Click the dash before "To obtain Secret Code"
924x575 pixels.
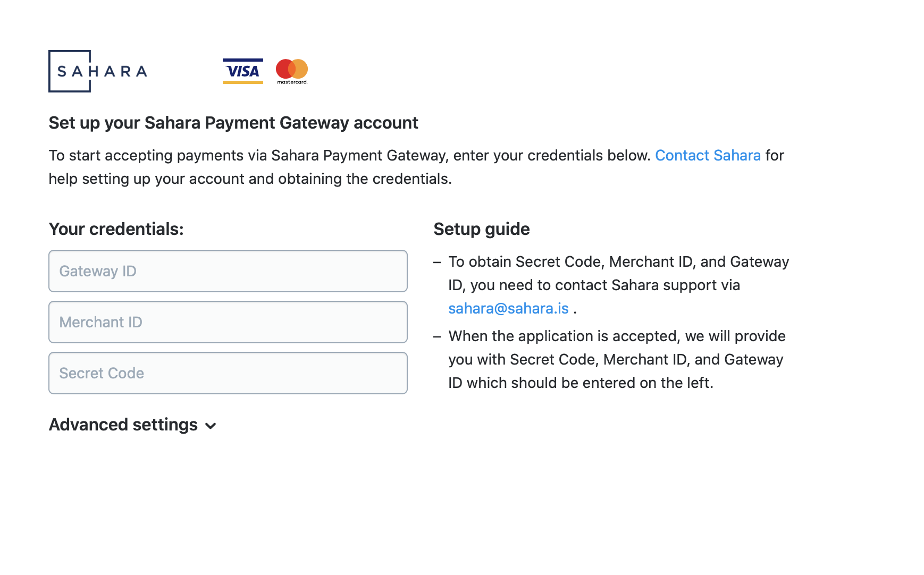[437, 262]
